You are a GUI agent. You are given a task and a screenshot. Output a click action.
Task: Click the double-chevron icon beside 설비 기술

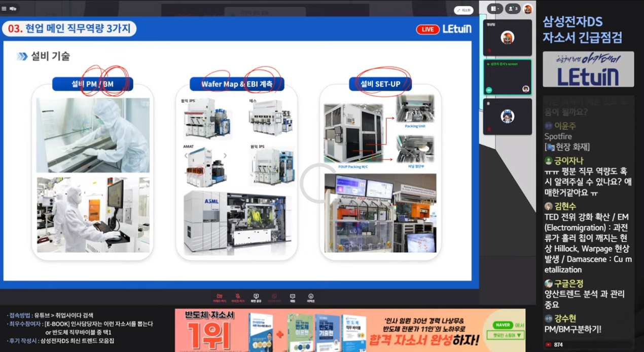point(22,56)
